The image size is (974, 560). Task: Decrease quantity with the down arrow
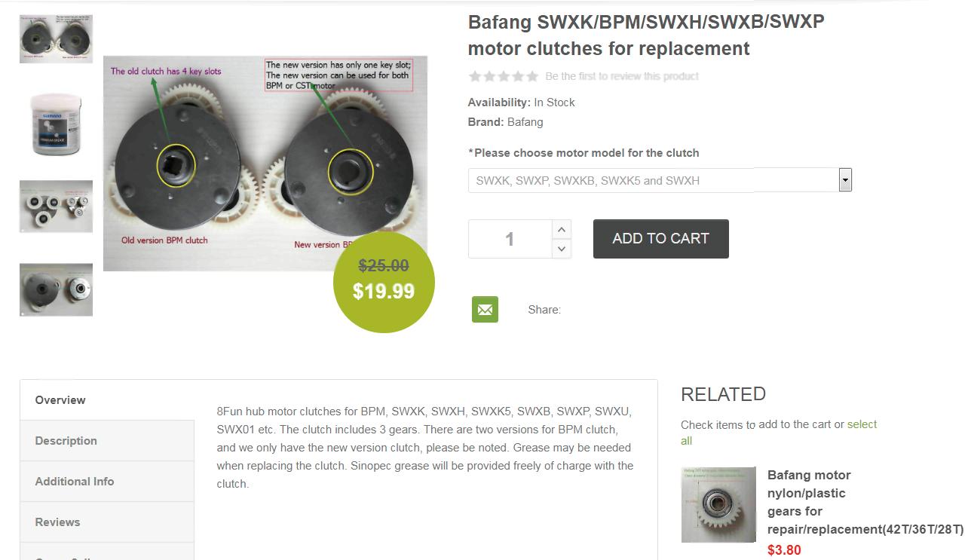pyautogui.click(x=561, y=249)
